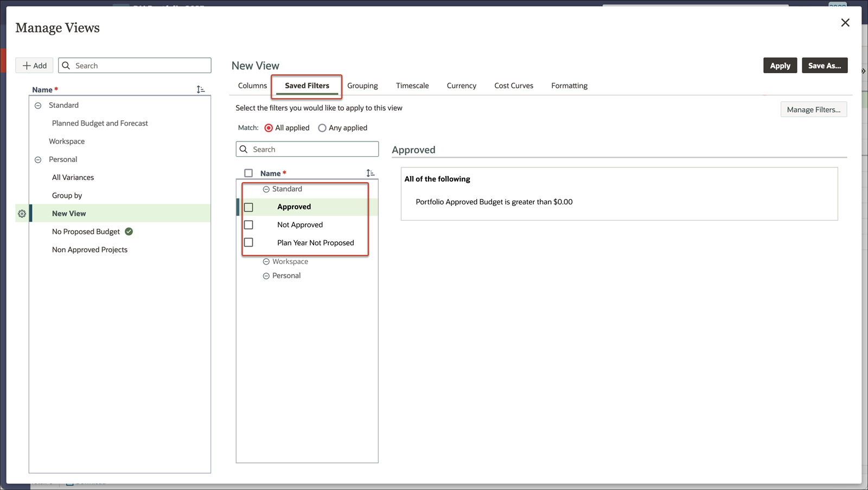Open the Currency tab
The image size is (868, 490).
click(x=462, y=86)
